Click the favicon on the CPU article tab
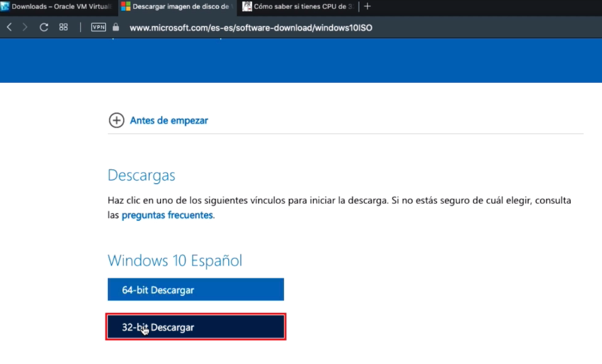Screen dimensions: 602x364 tap(247, 7)
